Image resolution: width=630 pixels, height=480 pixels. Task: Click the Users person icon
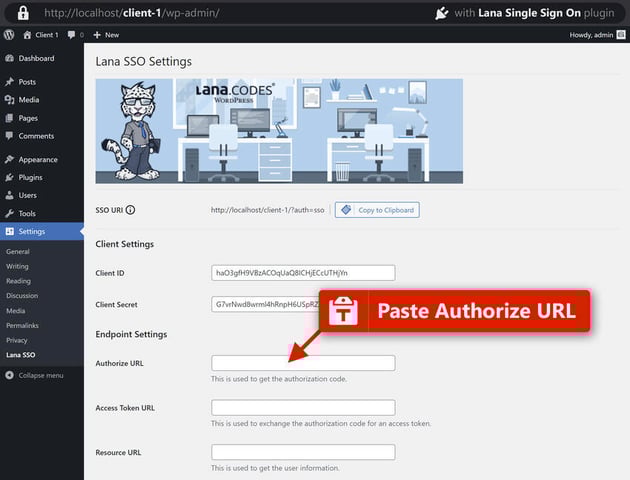pos(10,195)
